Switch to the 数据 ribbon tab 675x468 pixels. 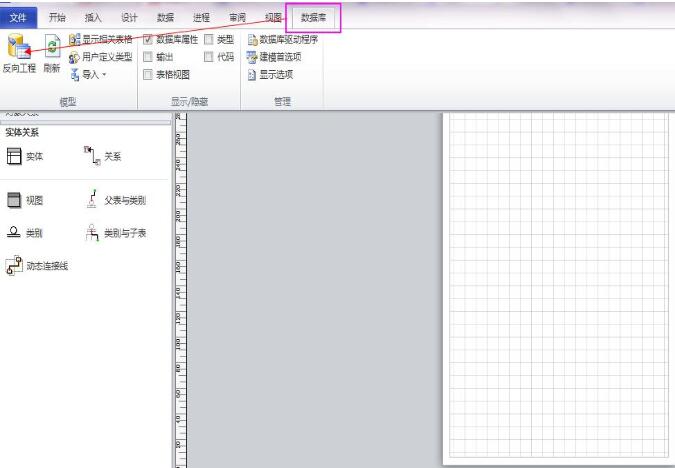[165, 18]
